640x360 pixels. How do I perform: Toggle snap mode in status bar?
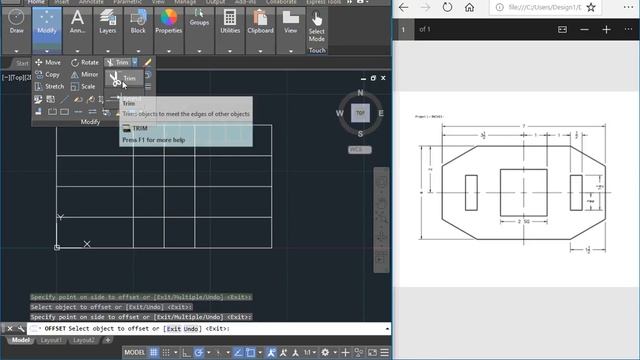[166, 352]
